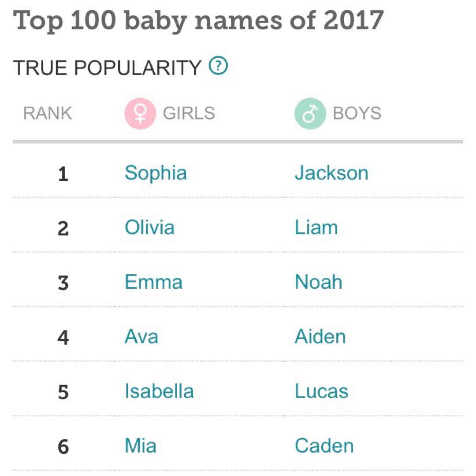Viewport: 476px width, 476px height.
Task: Select the name Olivia
Action: [x=149, y=227]
